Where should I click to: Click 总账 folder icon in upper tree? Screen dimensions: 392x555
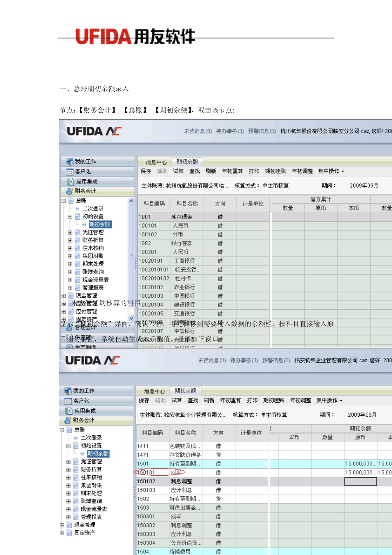(71, 201)
